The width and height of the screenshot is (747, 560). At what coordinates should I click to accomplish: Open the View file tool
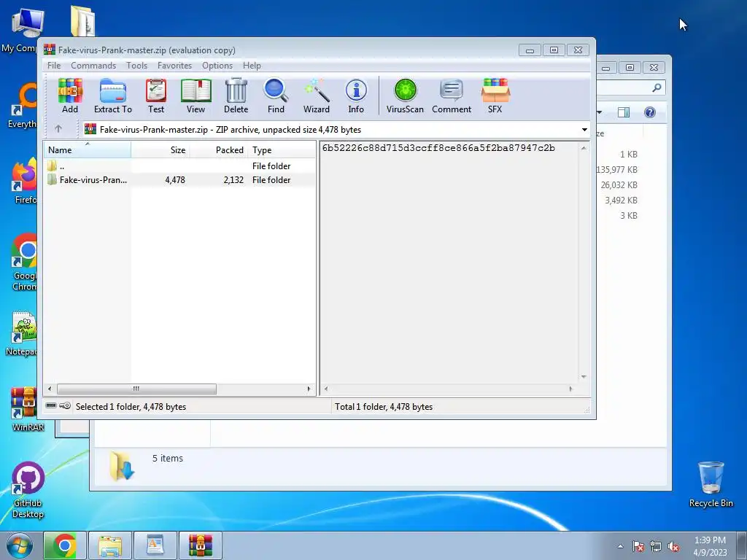pyautogui.click(x=196, y=96)
